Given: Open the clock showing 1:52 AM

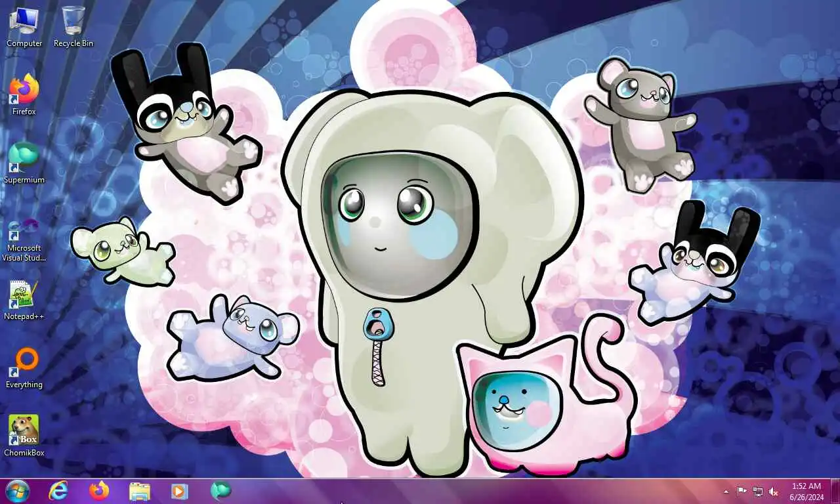Looking at the screenshot, I should coord(807,492).
